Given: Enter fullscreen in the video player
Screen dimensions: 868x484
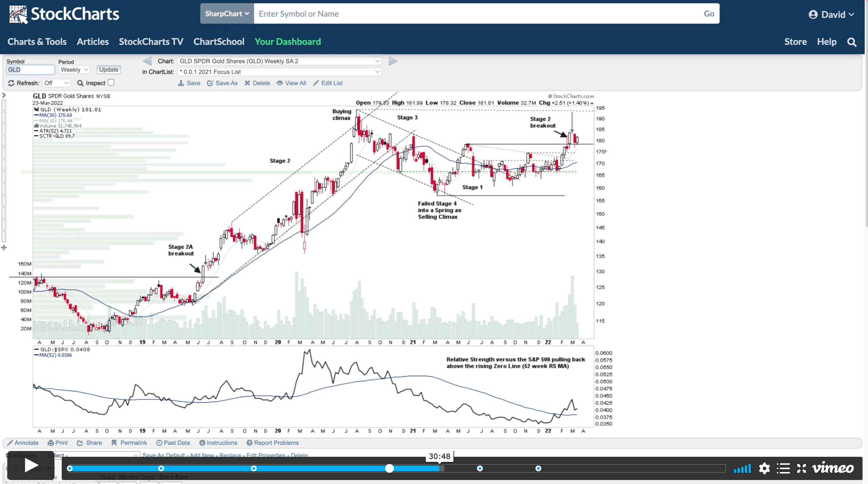Looking at the screenshot, I should click(802, 468).
